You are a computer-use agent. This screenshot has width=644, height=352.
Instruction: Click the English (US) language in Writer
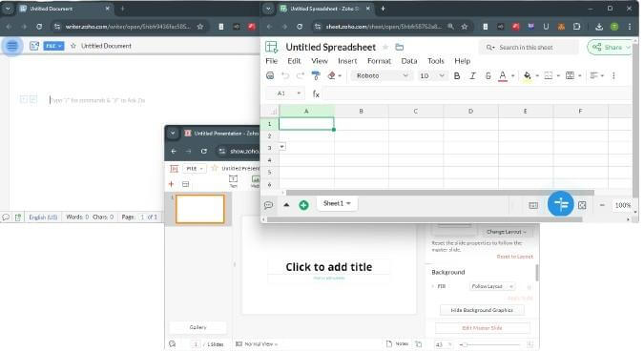click(x=43, y=217)
